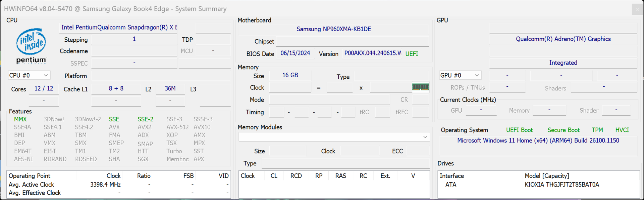644x200 pixels.
Task: Click the Windows 11 Home operating system text
Action: click(538, 141)
